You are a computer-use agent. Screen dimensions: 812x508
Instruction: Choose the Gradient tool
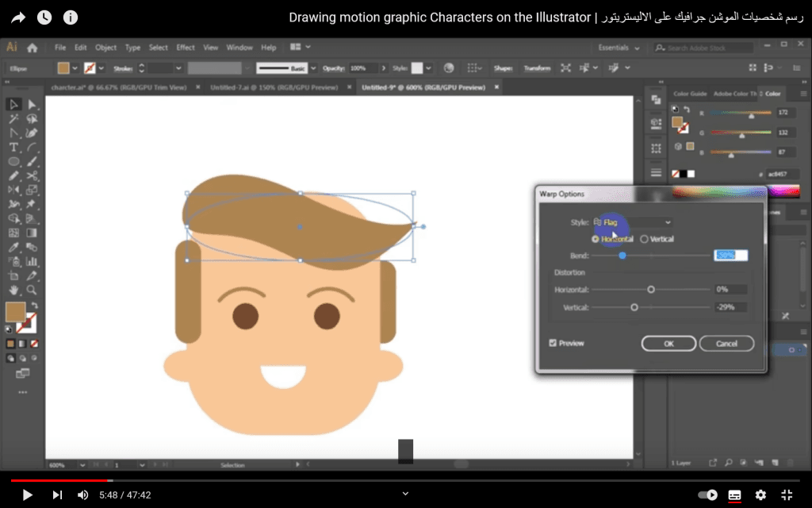pos(32,233)
